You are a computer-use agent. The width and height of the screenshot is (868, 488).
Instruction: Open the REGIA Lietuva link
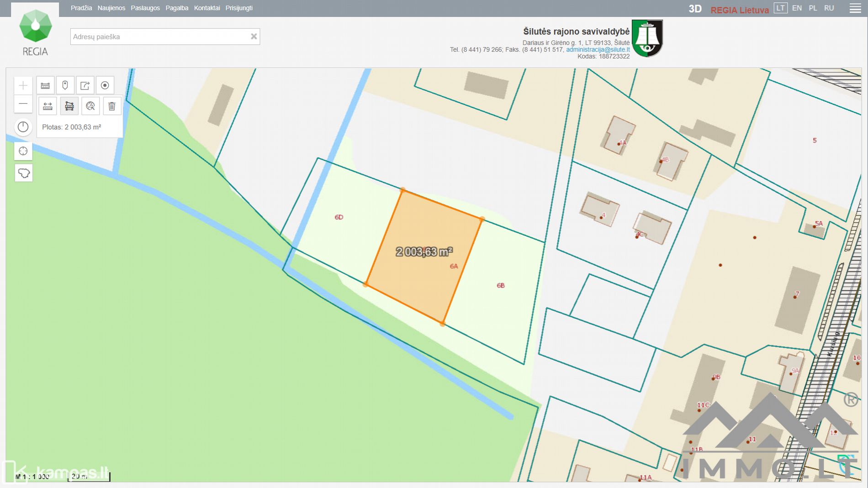point(740,10)
